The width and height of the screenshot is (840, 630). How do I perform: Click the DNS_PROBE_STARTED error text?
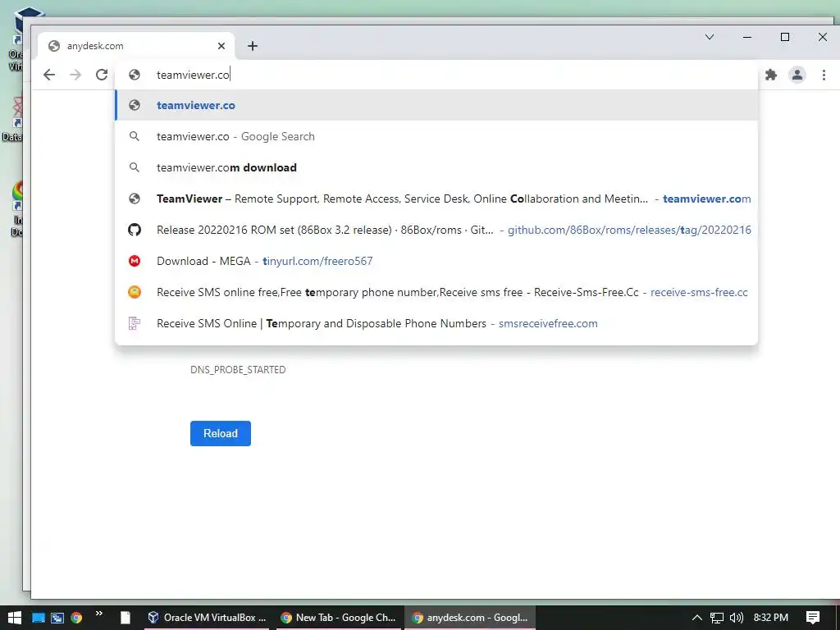point(238,370)
